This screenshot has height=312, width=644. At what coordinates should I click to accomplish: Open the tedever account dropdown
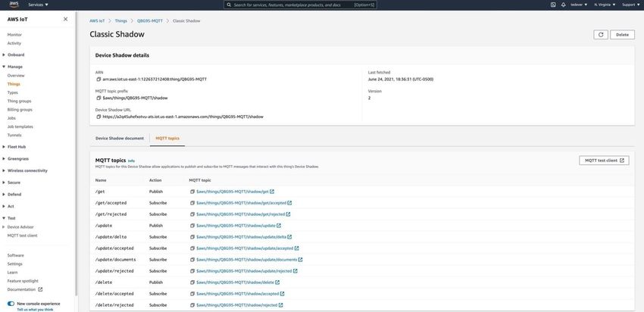[x=579, y=5]
